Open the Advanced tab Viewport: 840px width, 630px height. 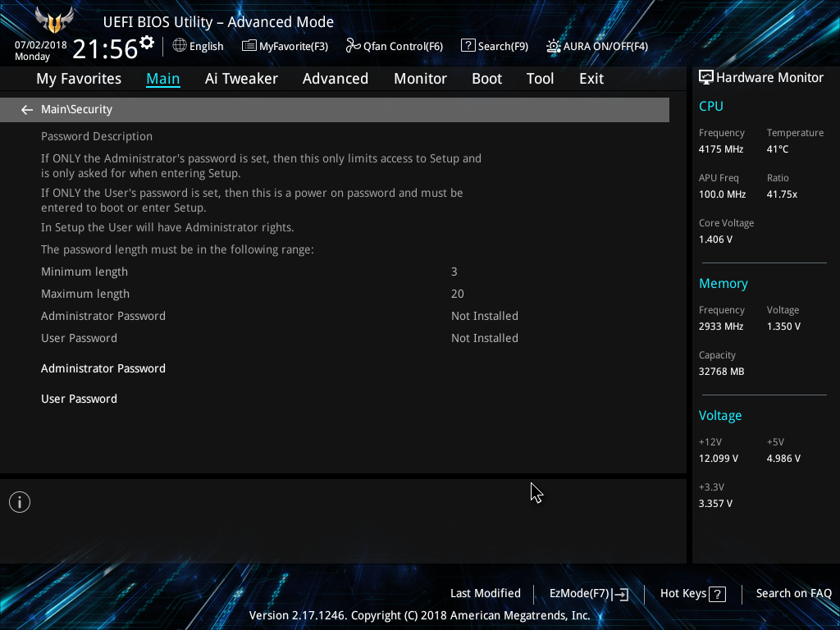point(336,79)
